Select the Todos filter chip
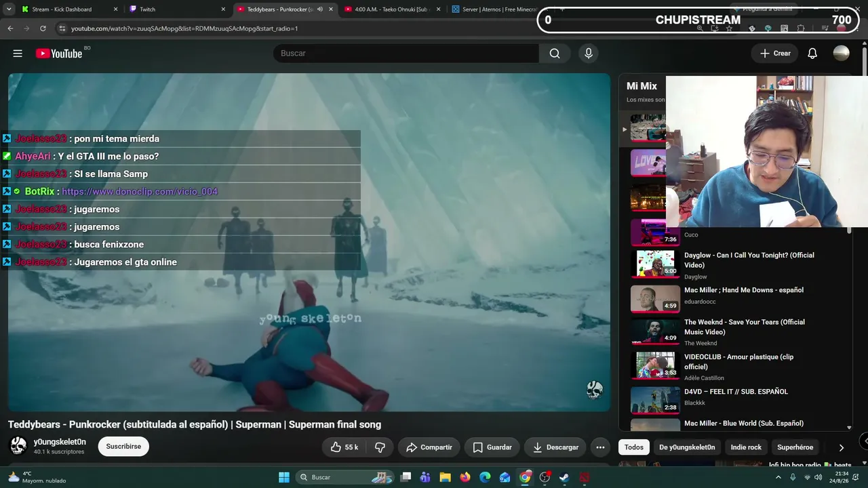The height and width of the screenshot is (488, 868). click(634, 447)
